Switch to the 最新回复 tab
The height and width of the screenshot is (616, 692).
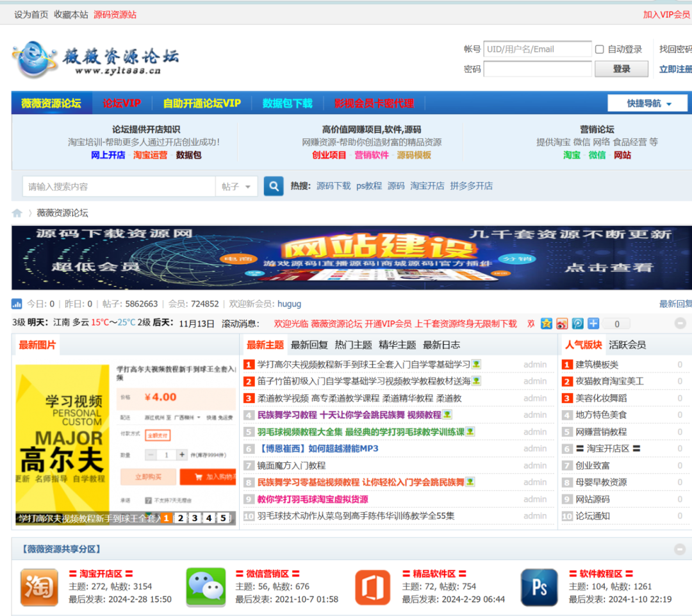coord(309,345)
